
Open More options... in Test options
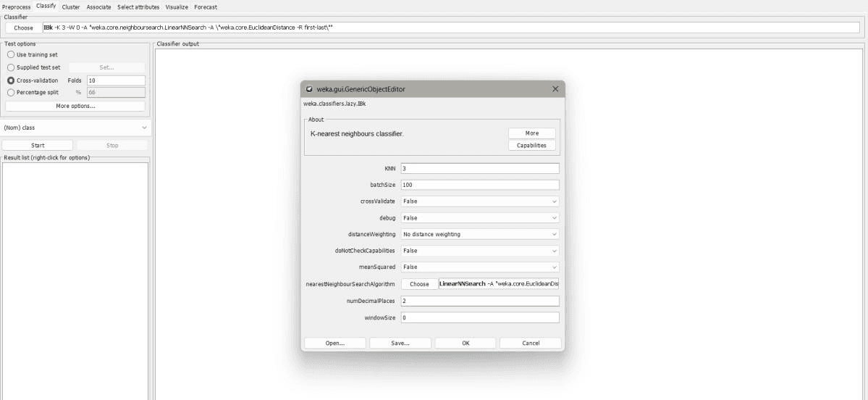(75, 106)
